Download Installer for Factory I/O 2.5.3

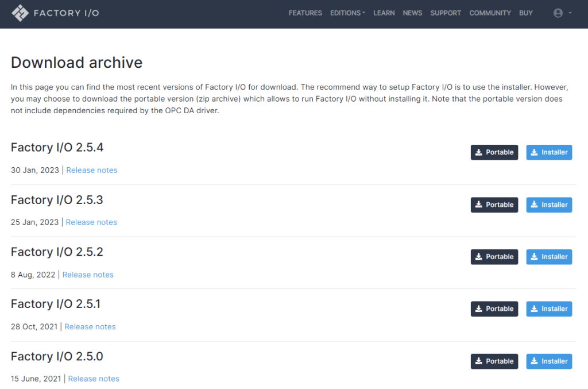[x=549, y=205]
